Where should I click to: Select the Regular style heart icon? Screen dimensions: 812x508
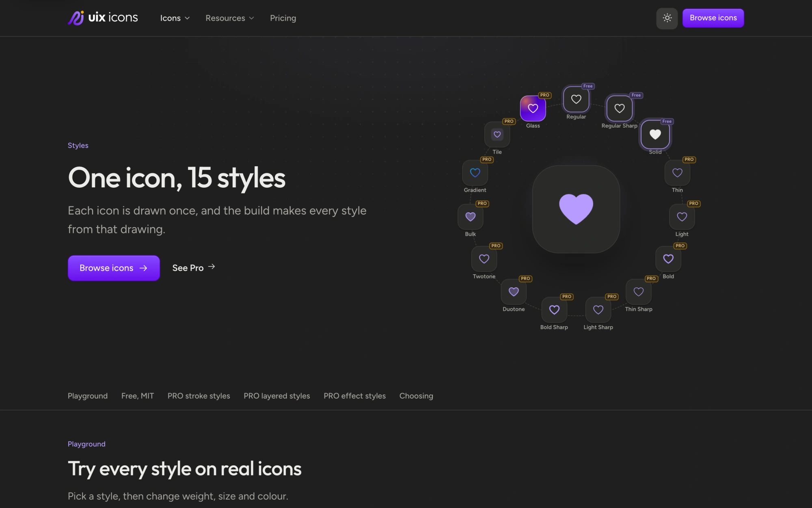coord(576,99)
